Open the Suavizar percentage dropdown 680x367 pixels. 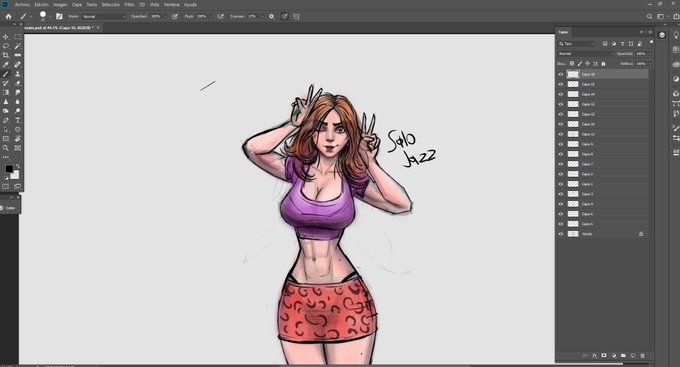262,16
